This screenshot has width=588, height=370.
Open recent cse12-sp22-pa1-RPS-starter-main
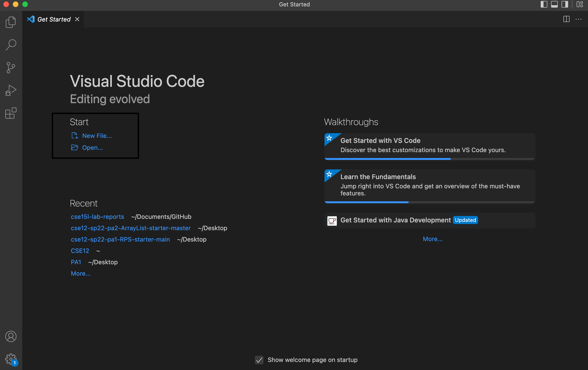pyautogui.click(x=120, y=239)
